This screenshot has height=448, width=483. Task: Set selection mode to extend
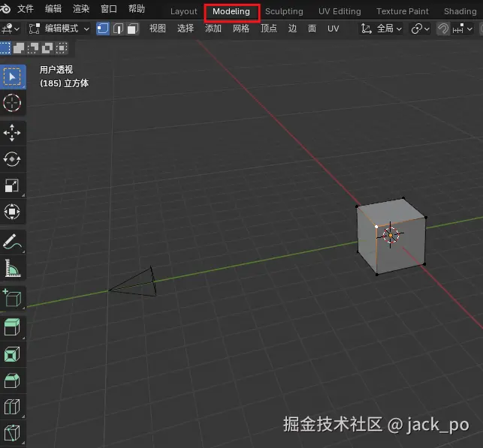(x=19, y=48)
